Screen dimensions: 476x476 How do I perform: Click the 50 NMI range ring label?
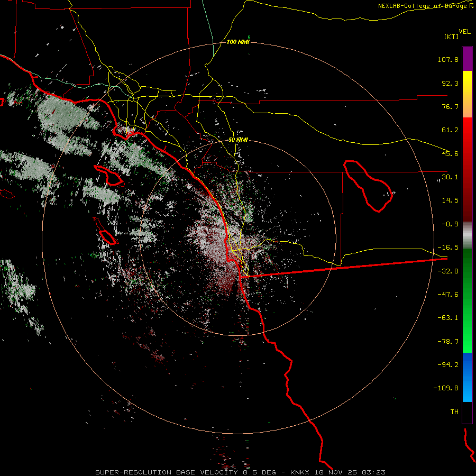(x=238, y=140)
